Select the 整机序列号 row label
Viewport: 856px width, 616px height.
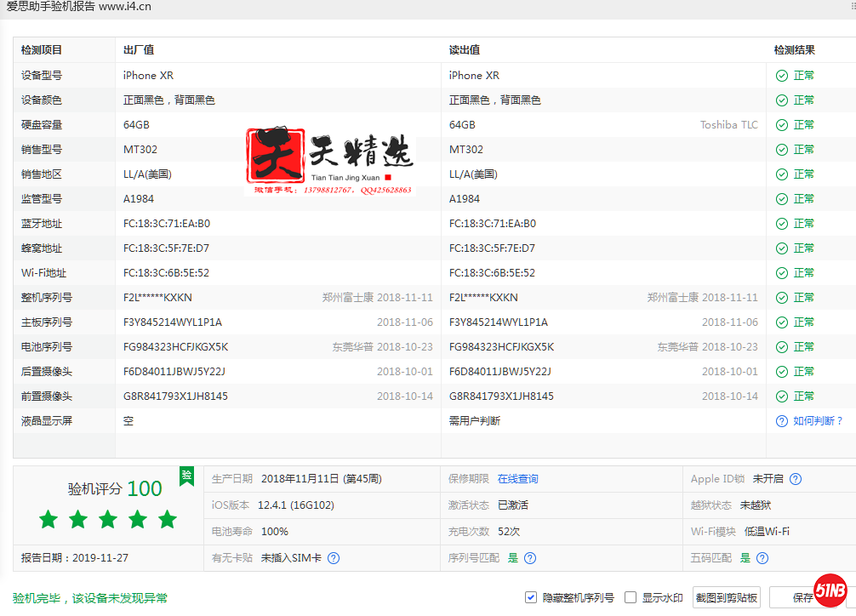pos(47,298)
